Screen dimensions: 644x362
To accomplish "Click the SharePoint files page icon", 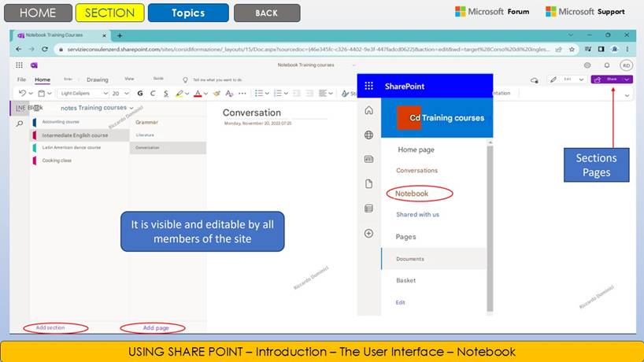I will click(368, 184).
